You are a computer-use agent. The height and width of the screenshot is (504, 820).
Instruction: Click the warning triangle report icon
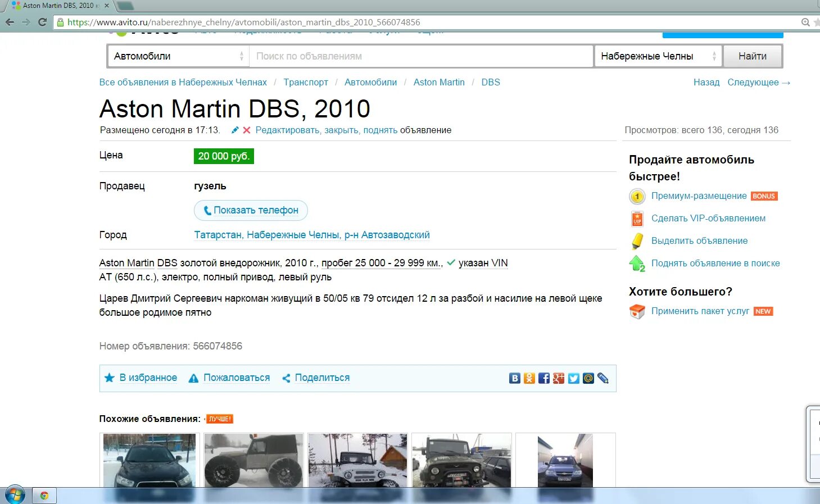193,378
